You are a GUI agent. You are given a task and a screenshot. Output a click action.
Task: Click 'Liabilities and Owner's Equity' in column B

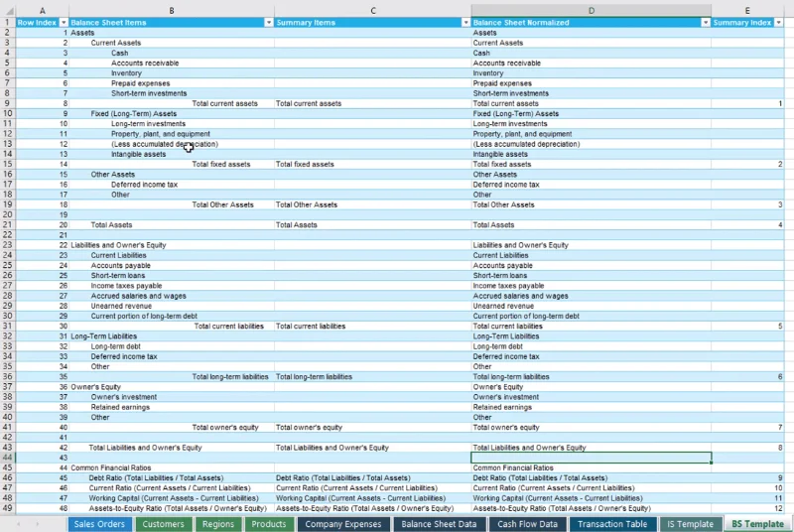coord(118,245)
